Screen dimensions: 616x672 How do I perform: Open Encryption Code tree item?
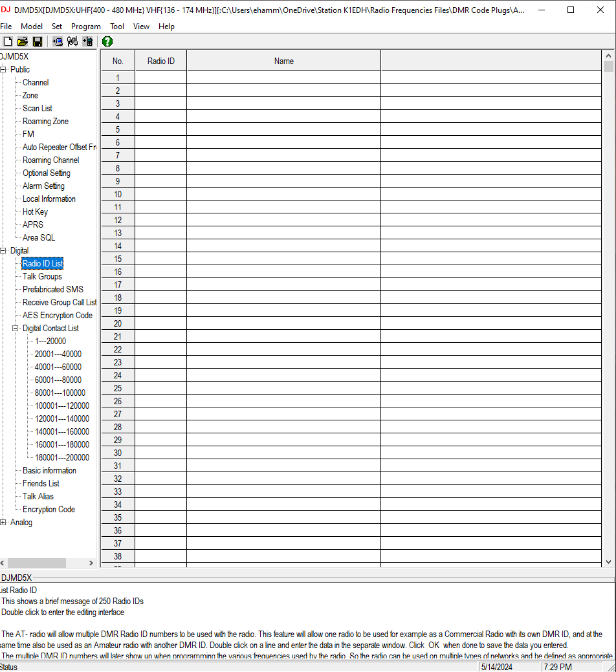click(x=49, y=510)
